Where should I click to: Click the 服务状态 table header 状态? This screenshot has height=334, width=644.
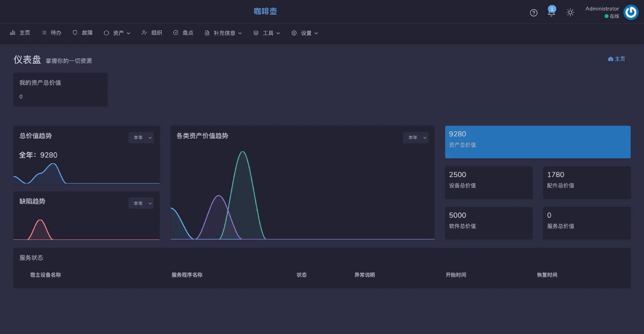(x=301, y=275)
